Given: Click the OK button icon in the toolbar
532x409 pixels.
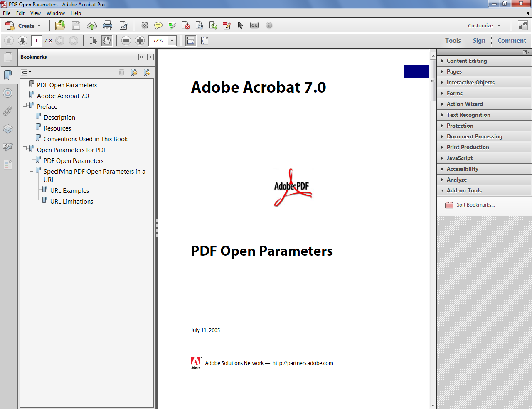Looking at the screenshot, I should (254, 25).
